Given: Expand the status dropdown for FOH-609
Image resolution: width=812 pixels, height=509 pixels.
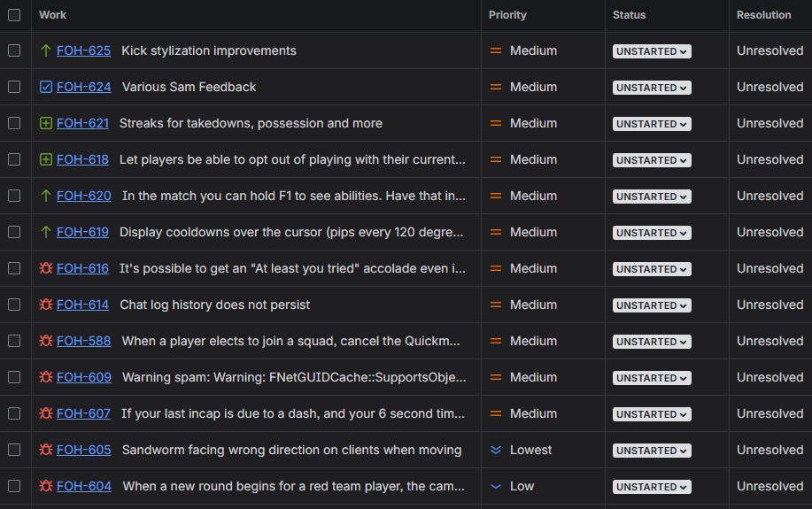Looking at the screenshot, I should pos(652,378).
